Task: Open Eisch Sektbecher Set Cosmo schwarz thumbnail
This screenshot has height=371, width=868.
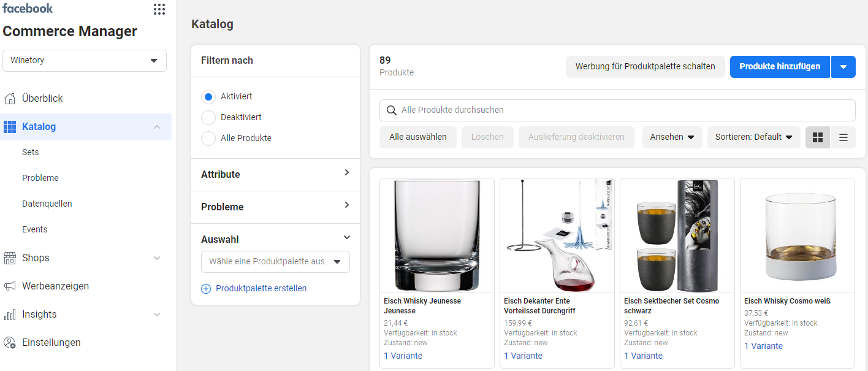Action: (x=677, y=235)
